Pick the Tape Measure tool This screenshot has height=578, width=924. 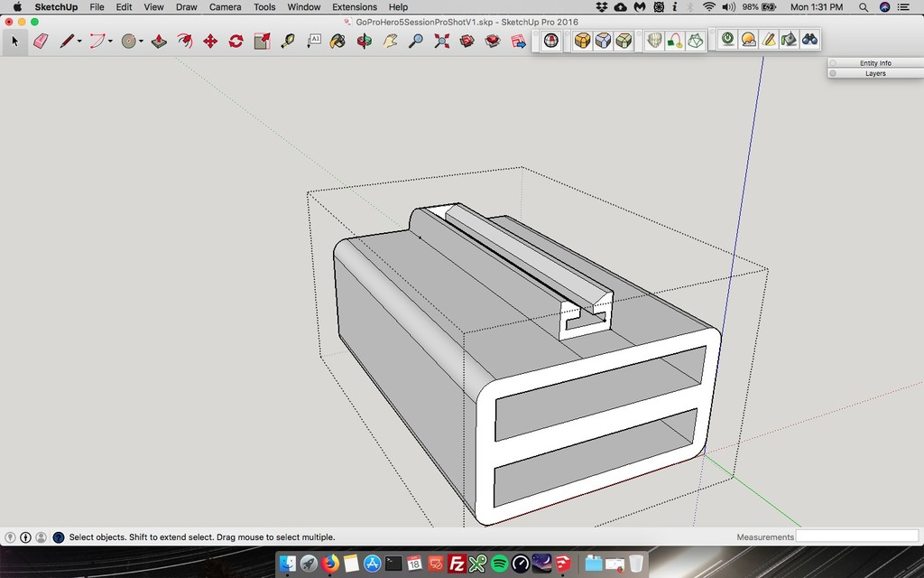click(288, 41)
